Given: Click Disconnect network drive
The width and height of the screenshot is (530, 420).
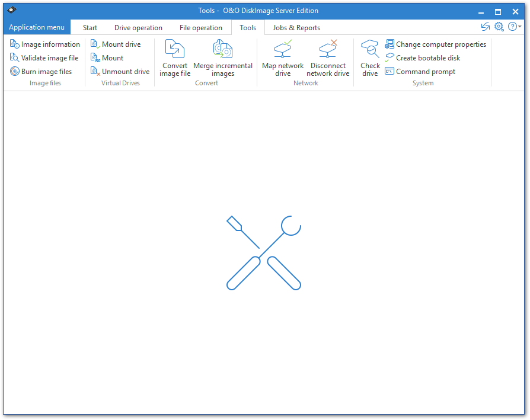Looking at the screenshot, I should click(327, 58).
